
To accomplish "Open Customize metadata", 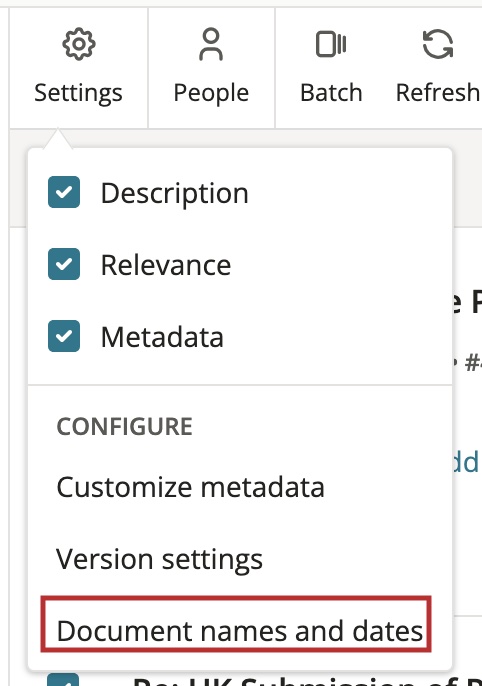I will pyautogui.click(x=191, y=487).
